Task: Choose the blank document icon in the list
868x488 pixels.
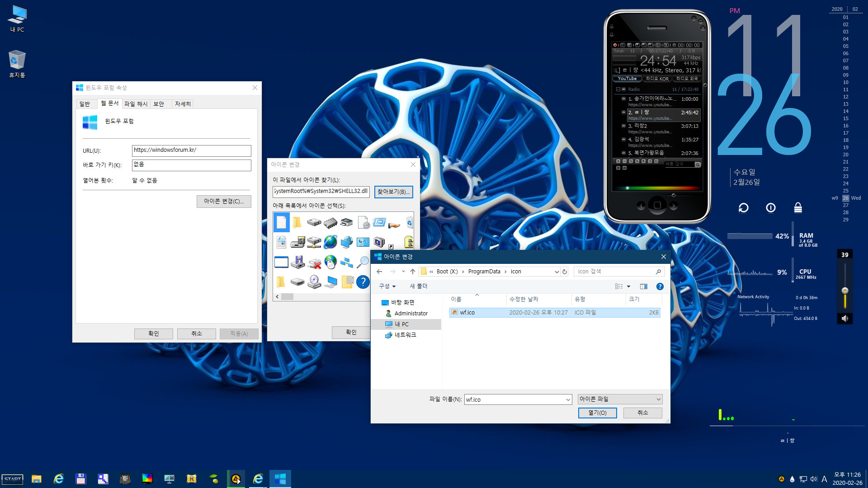Action: 281,222
